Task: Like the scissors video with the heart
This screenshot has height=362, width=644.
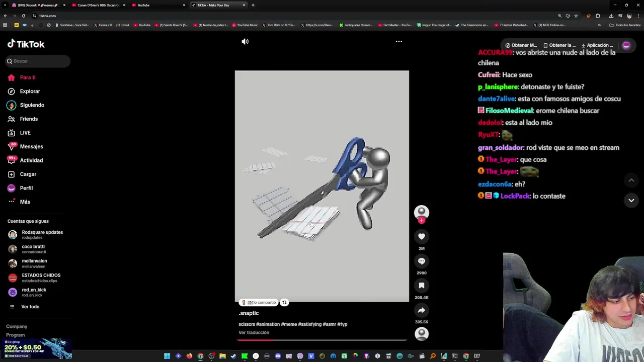Action: click(x=422, y=236)
